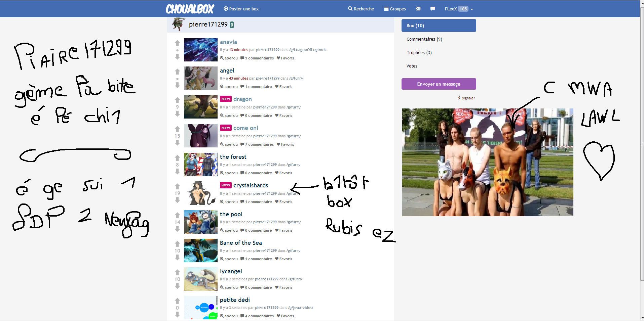Downvote the petite dédi box

(177, 315)
